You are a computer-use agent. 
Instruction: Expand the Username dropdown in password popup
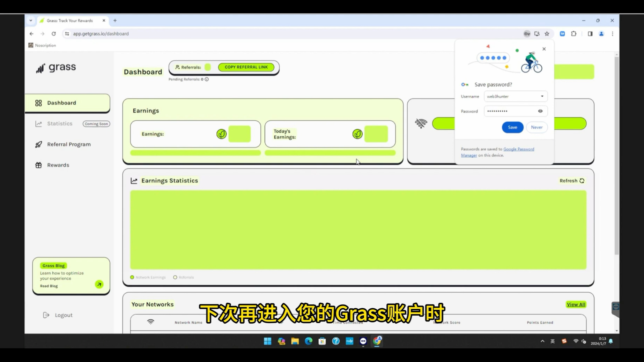[542, 96]
